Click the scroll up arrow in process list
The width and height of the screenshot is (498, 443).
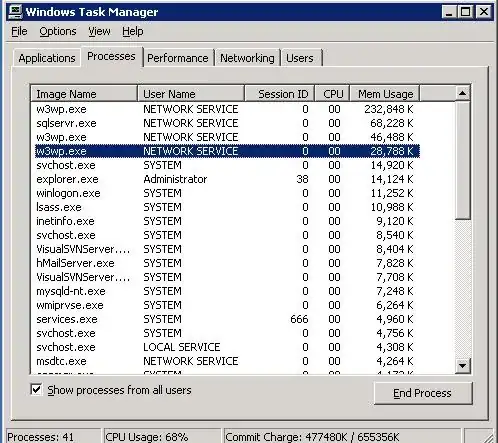coord(462,93)
